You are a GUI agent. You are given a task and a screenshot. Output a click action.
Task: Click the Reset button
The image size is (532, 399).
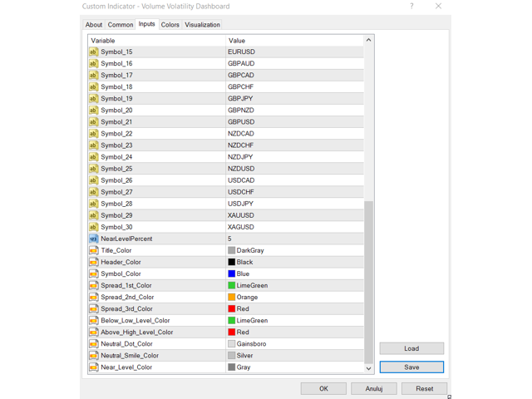[425, 389]
